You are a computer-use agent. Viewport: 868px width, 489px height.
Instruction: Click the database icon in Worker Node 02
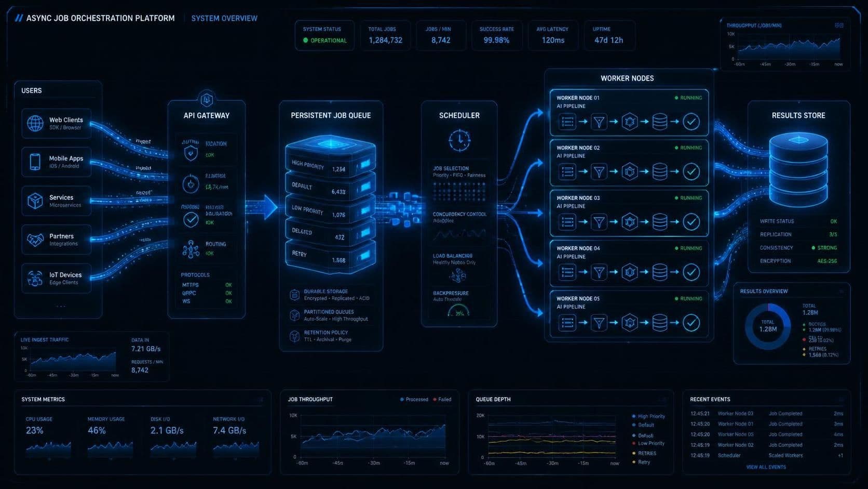tap(660, 171)
